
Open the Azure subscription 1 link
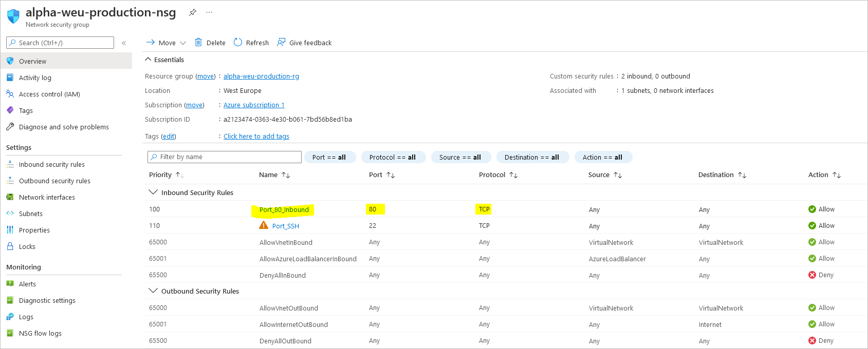254,105
